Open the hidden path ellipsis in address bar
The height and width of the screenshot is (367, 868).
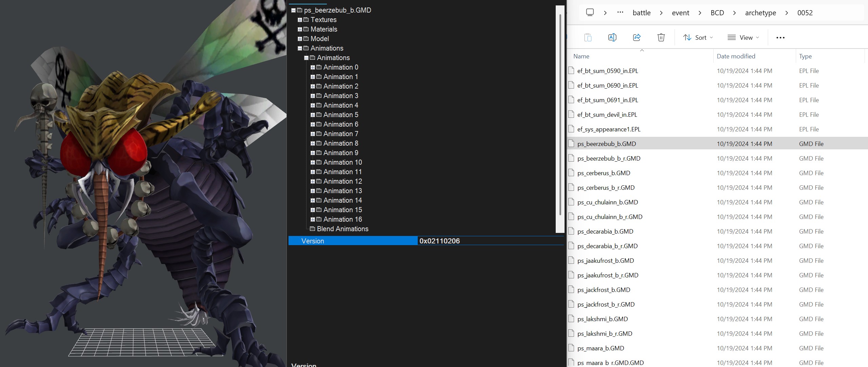(x=620, y=12)
